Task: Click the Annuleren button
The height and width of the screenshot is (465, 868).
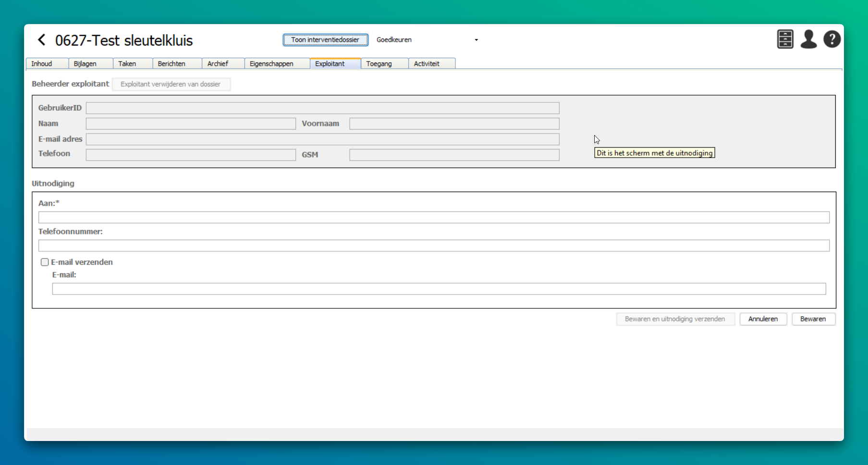Action: [763, 319]
